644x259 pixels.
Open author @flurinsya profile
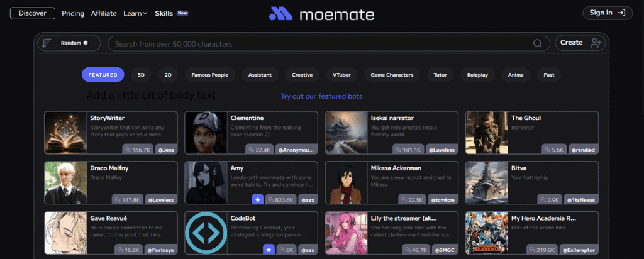pos(160,250)
